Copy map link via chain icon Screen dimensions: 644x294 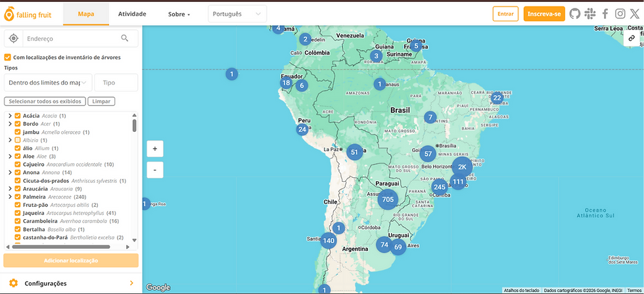(x=632, y=38)
